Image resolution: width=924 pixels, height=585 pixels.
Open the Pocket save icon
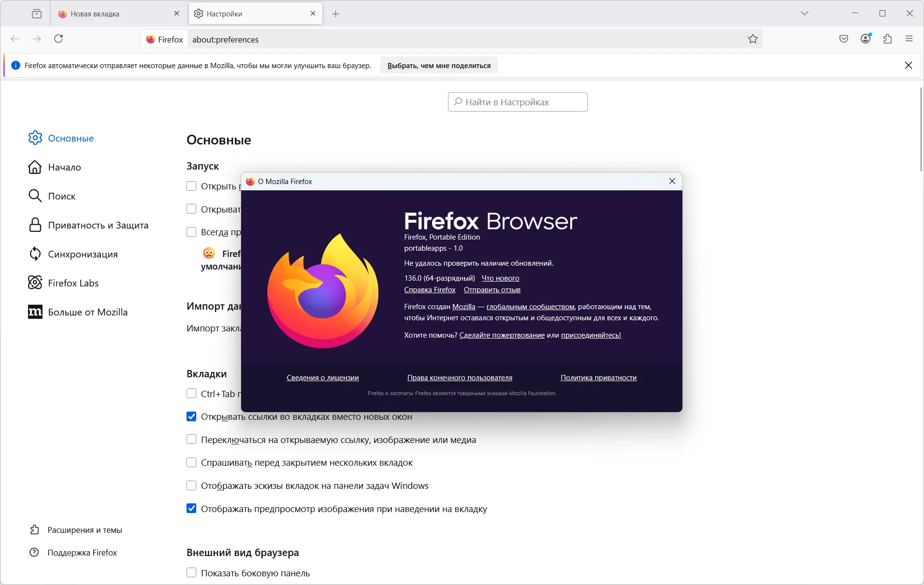844,39
